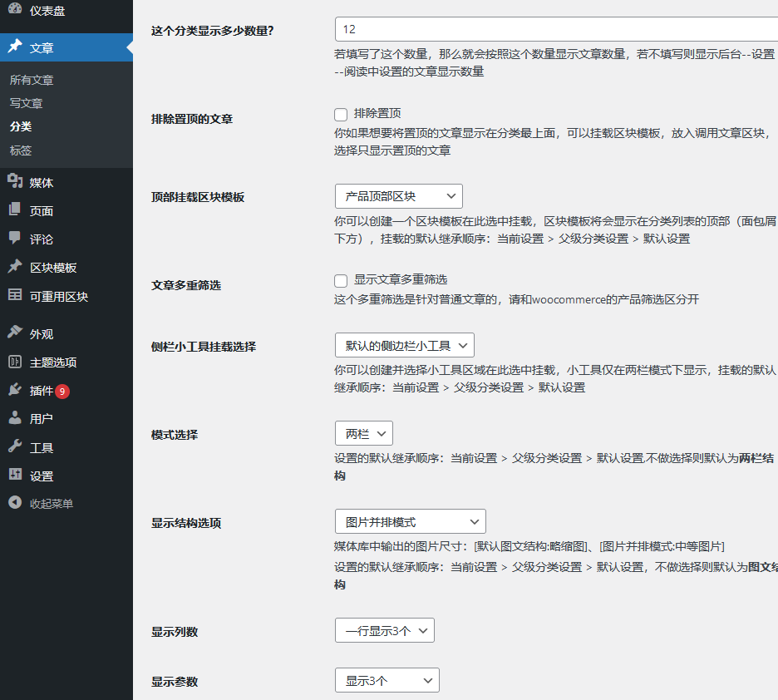Screen dimensions: 778x700
Task: Enable the 排除置顶 checkbox
Action: pyautogui.click(x=339, y=115)
